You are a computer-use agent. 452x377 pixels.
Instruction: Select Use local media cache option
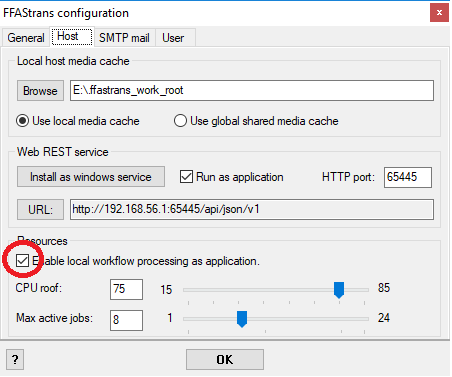[78, 121]
